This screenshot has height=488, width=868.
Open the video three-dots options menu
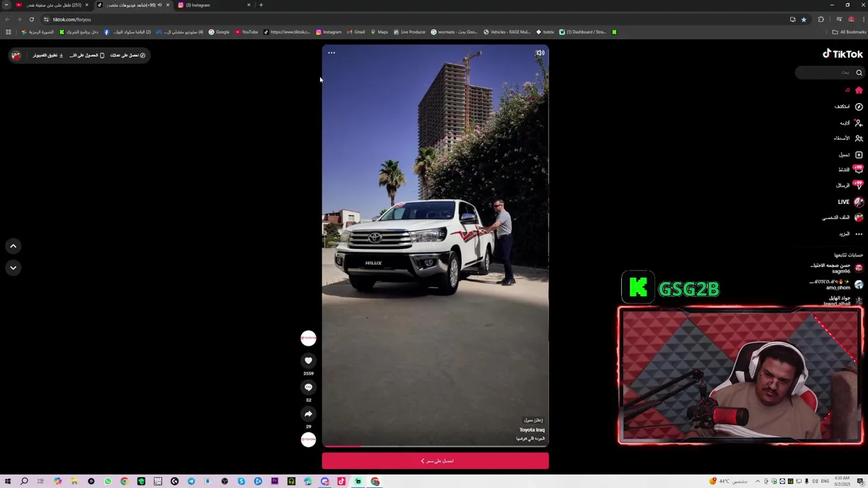[x=332, y=53]
